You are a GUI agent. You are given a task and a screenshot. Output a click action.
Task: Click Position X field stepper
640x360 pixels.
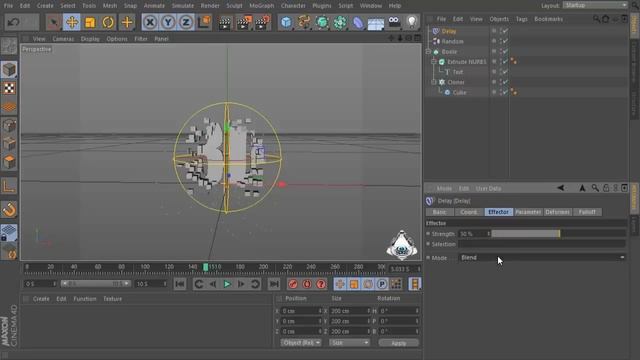pyautogui.click(x=320, y=311)
